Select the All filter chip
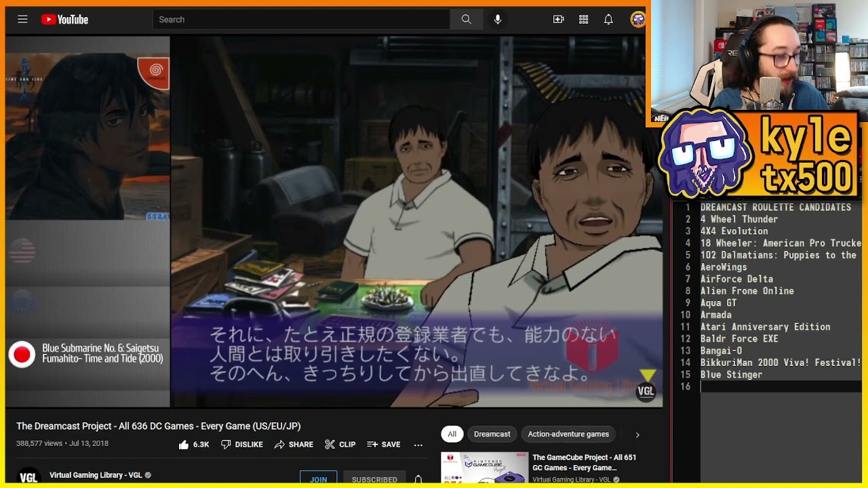Screen dimensions: 868x488 452,434
